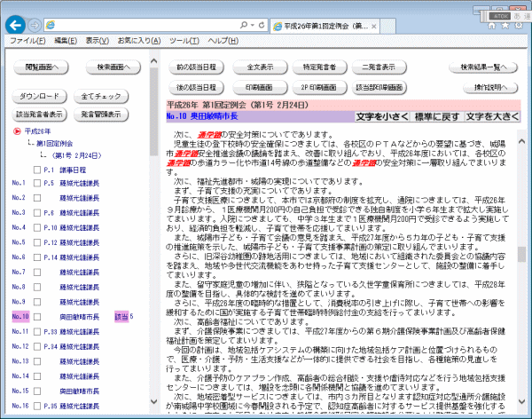Click the 全文表示 button

[260, 67]
